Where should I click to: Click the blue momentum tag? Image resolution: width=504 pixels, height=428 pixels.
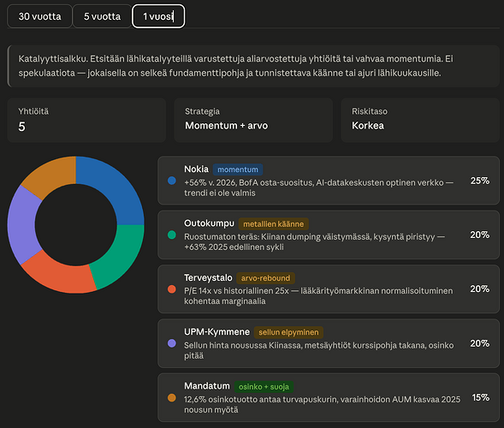(x=238, y=169)
